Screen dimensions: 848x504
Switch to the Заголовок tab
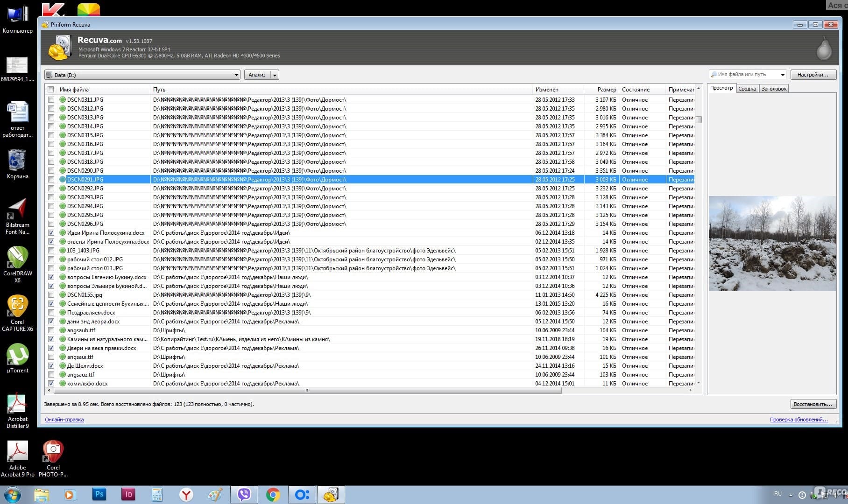(x=774, y=89)
